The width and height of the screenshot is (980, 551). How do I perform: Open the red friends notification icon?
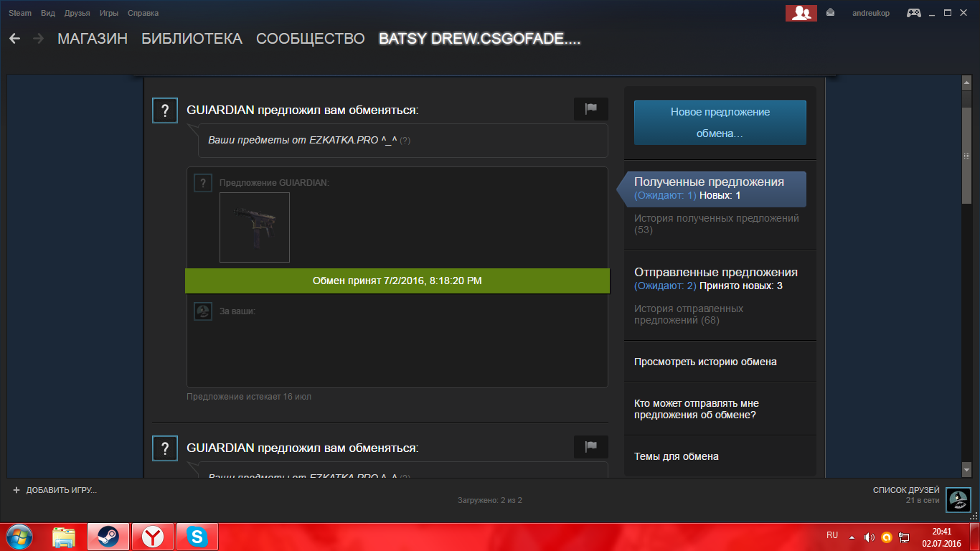click(x=801, y=13)
